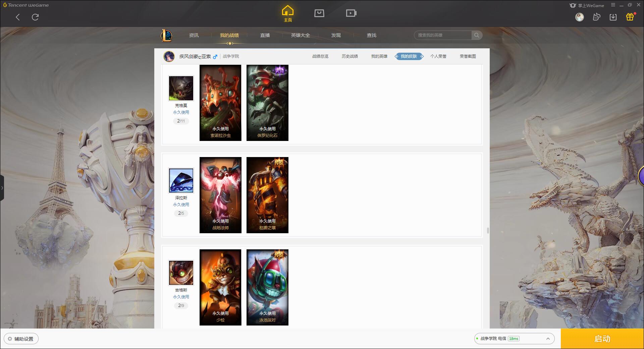This screenshot has width=644, height=349.
Task: Open the 泳池派对 skin card
Action: (267, 288)
